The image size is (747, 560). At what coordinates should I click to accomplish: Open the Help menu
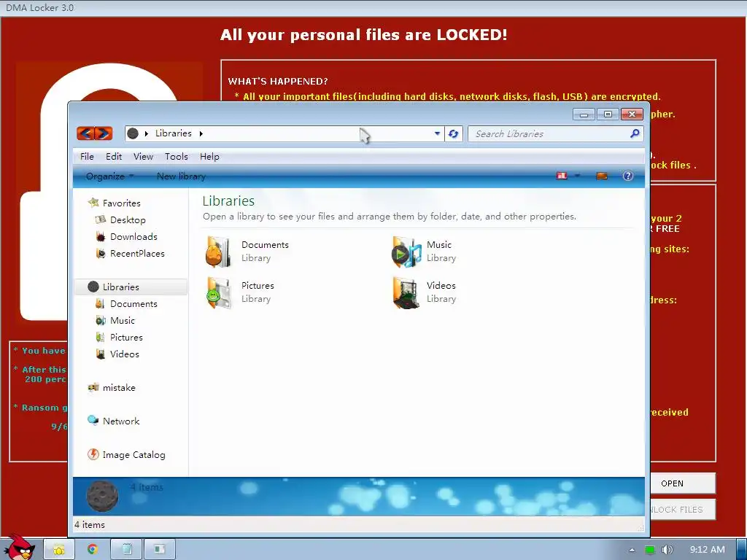tap(209, 157)
